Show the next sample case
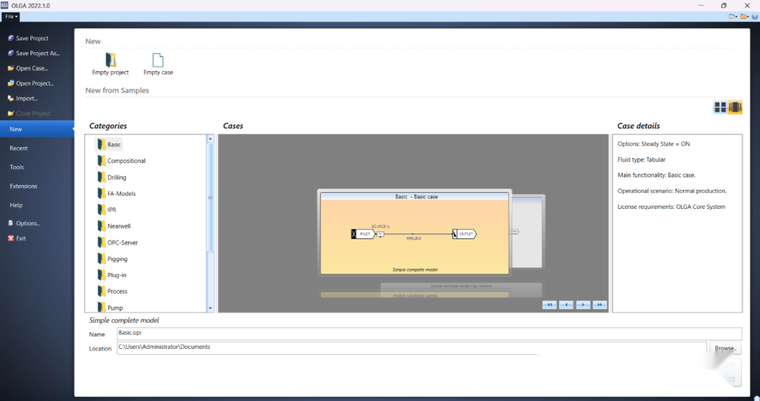Screen dimensions: 760x401 click(583, 305)
